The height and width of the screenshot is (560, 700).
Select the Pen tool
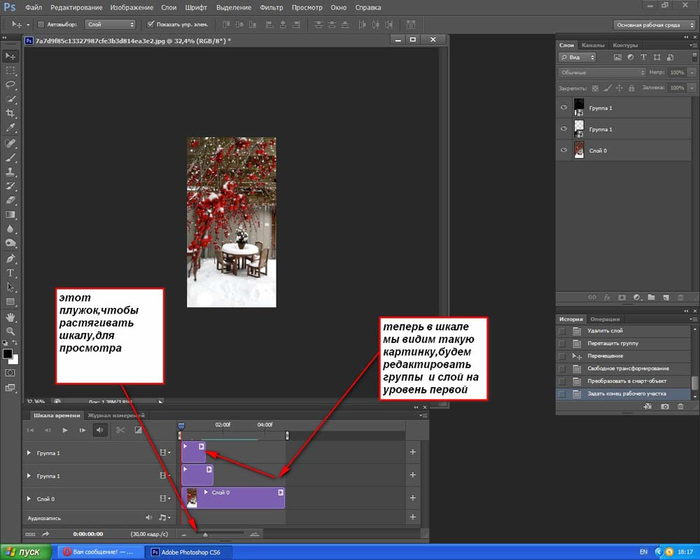tap(10, 259)
